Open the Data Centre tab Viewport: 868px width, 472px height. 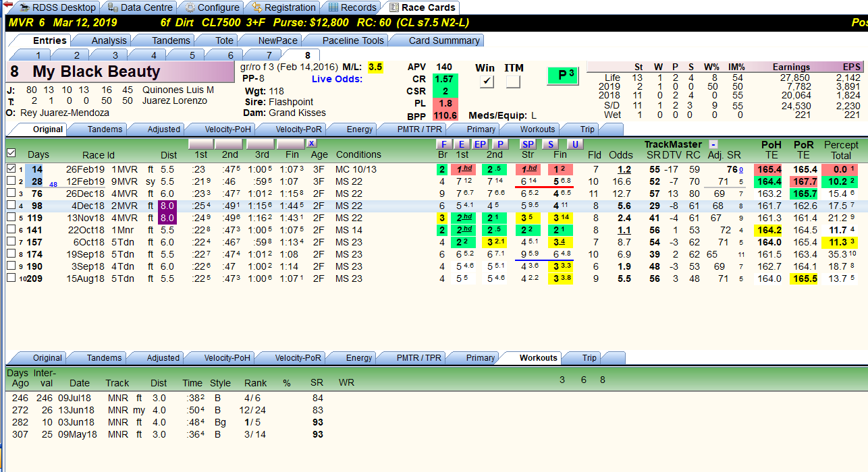tap(140, 7)
